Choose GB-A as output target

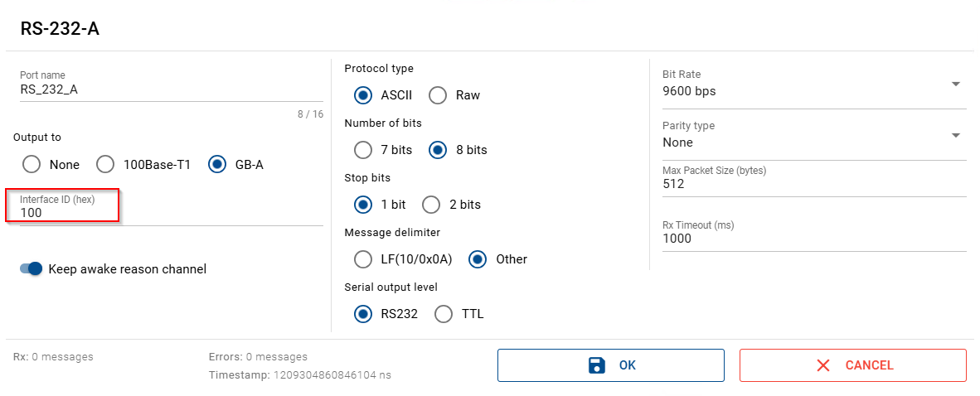pos(217,164)
